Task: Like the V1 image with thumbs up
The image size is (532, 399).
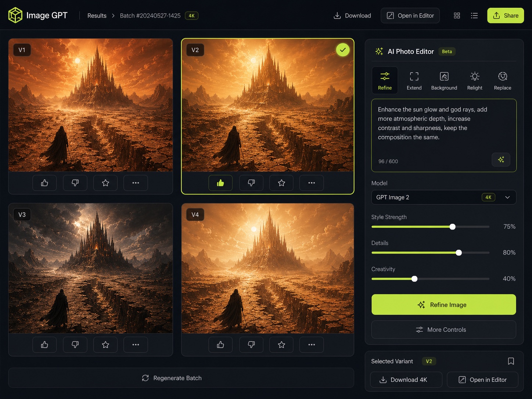Action: (x=44, y=183)
